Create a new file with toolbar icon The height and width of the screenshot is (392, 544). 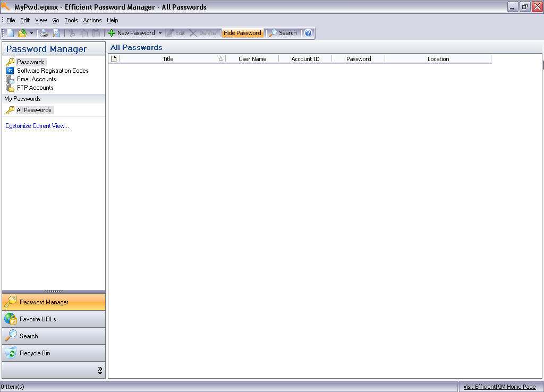click(11, 33)
